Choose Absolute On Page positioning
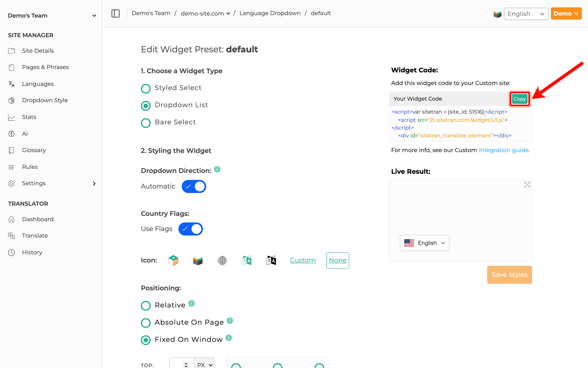Image resolution: width=588 pixels, height=368 pixels. click(146, 323)
